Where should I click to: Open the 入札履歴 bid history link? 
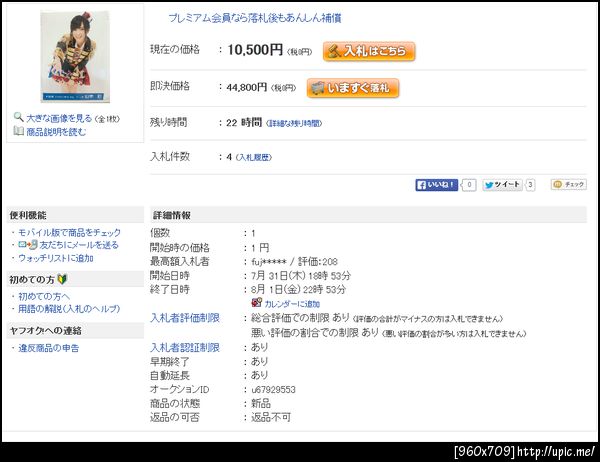(254, 157)
